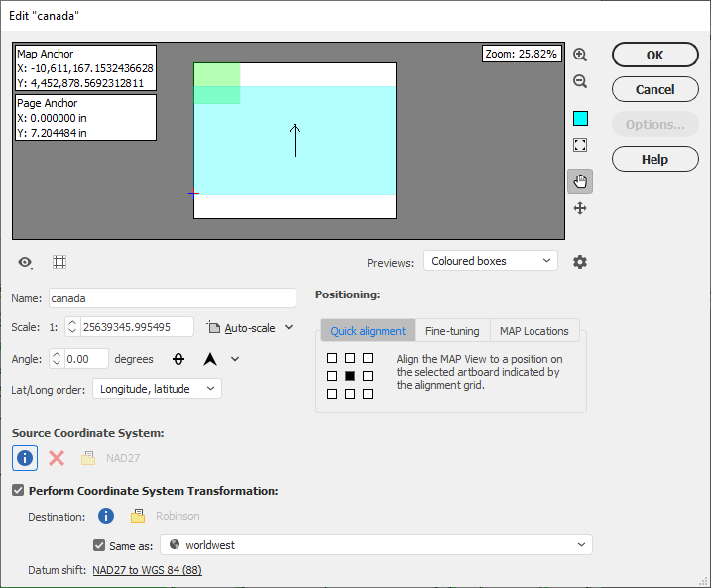Image resolution: width=711 pixels, height=588 pixels.
Task: Toggle the Same as checkbox
Action: [x=99, y=545]
